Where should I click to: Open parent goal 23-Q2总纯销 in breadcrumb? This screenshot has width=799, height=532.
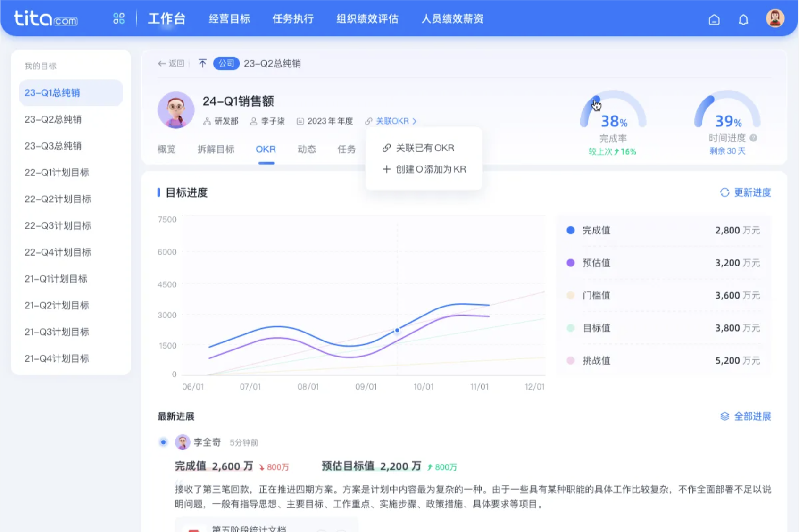click(272, 64)
